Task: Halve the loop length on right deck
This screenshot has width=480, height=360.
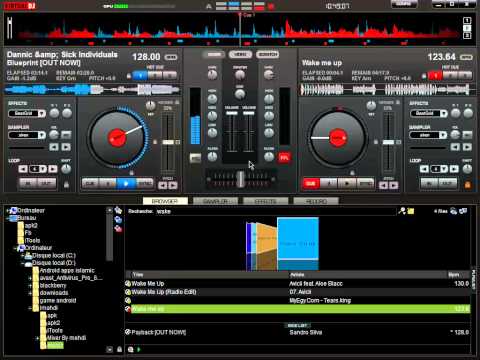Action: (x=424, y=169)
